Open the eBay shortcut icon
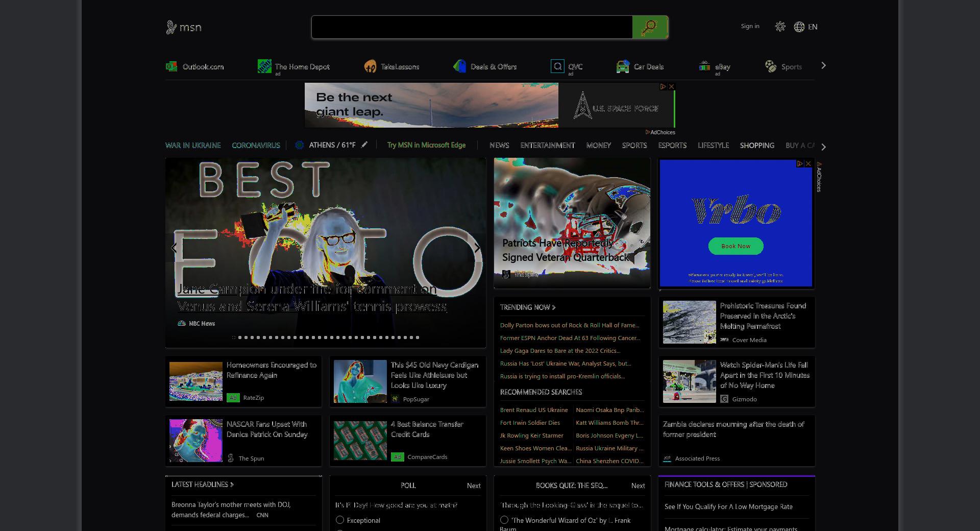 click(x=704, y=66)
